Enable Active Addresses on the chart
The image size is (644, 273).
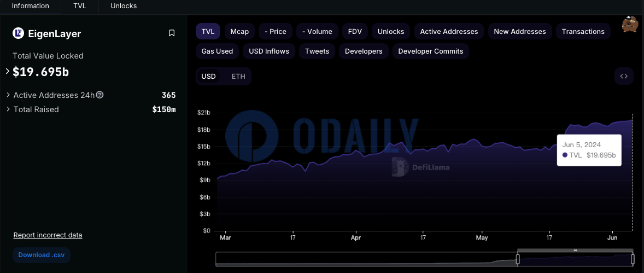(449, 31)
